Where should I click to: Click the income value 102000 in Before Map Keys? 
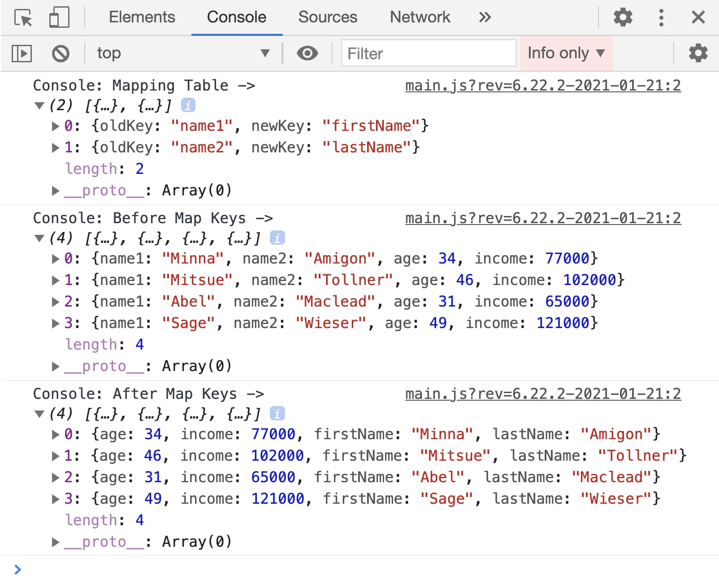[589, 280]
